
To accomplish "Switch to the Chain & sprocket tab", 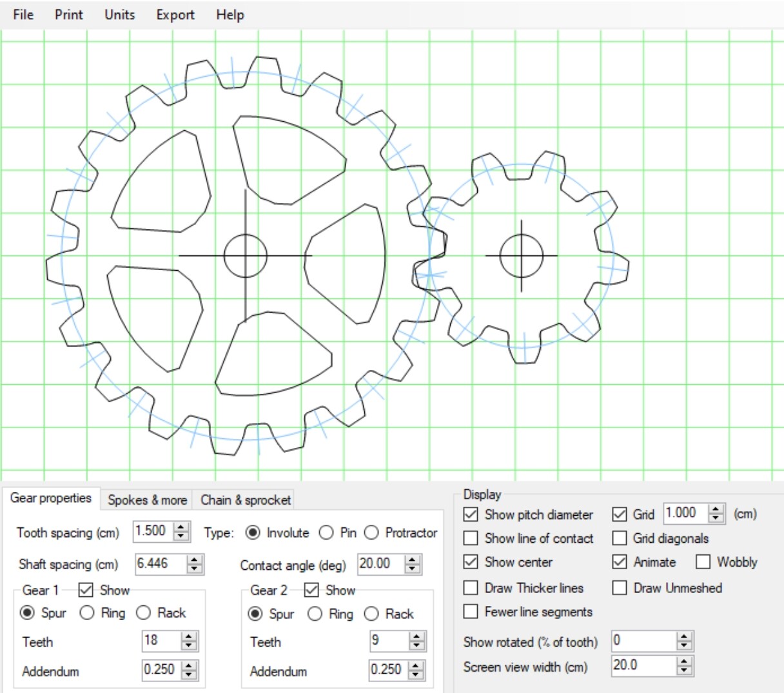I will [x=246, y=500].
